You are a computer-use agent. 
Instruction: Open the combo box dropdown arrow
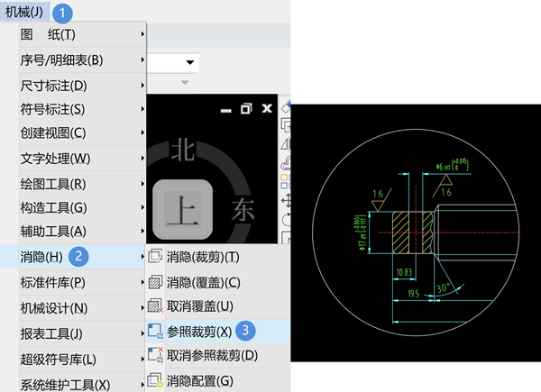point(189,62)
